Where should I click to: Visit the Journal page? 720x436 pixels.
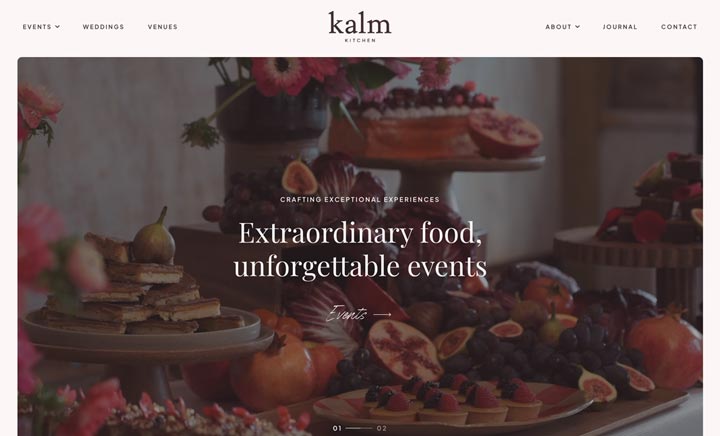click(620, 27)
